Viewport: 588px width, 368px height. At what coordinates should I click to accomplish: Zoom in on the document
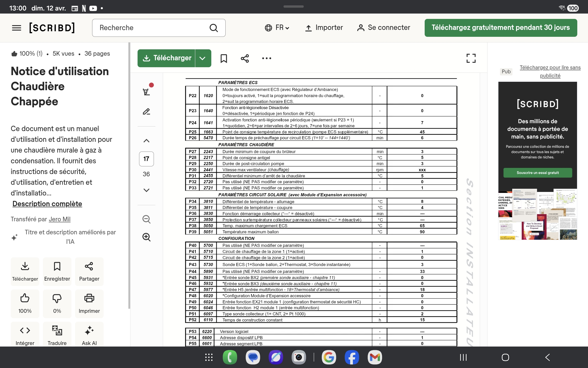click(146, 237)
